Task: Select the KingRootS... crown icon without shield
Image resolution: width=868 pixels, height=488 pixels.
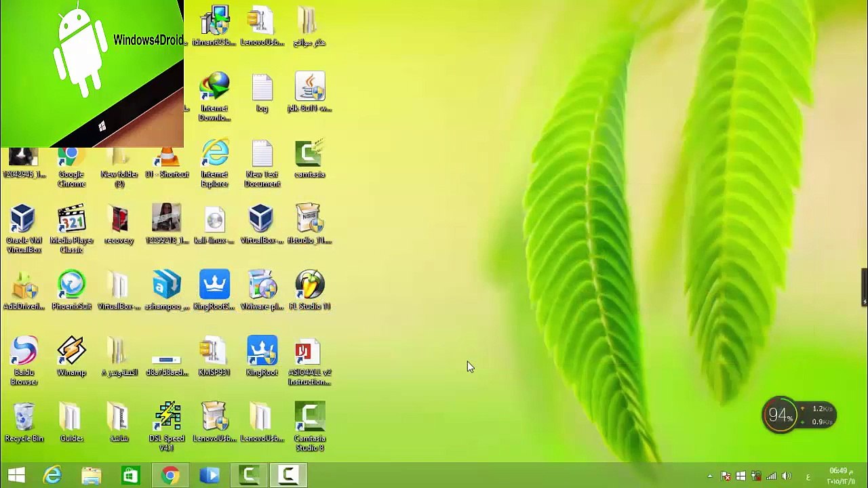Action: (214, 291)
